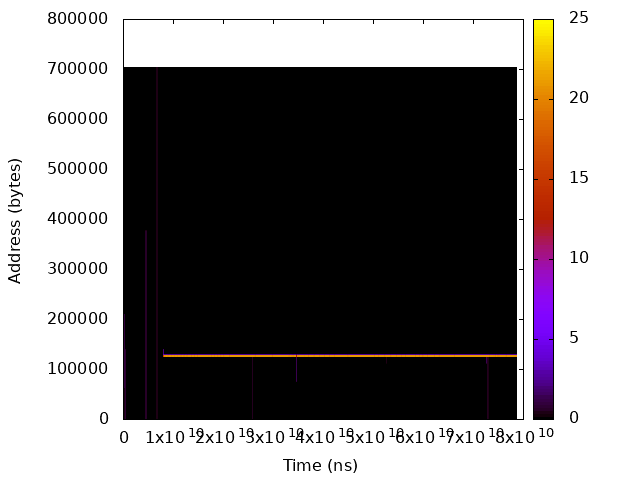This screenshot has height=480, width=640.
Task: Click the yellow top of the colorbar
Action: click(543, 25)
